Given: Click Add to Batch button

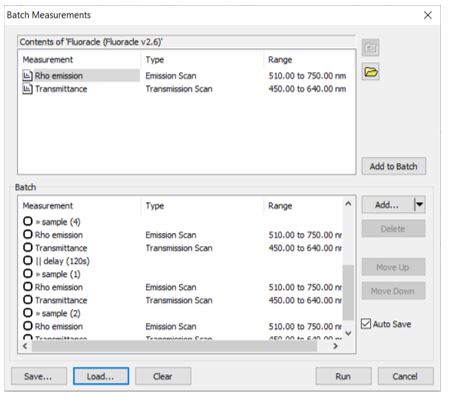Looking at the screenshot, I should click(x=394, y=166).
